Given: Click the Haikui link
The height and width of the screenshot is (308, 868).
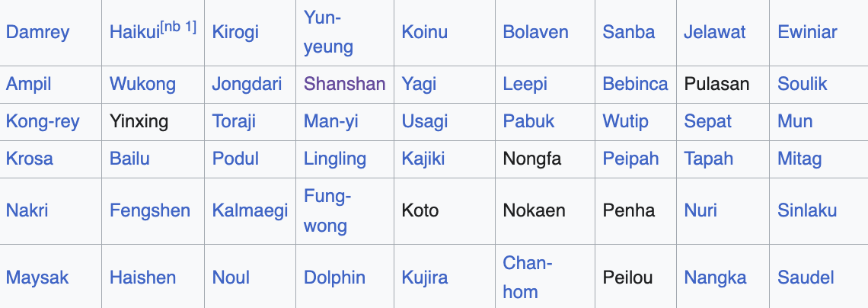Looking at the screenshot, I should click(134, 32).
